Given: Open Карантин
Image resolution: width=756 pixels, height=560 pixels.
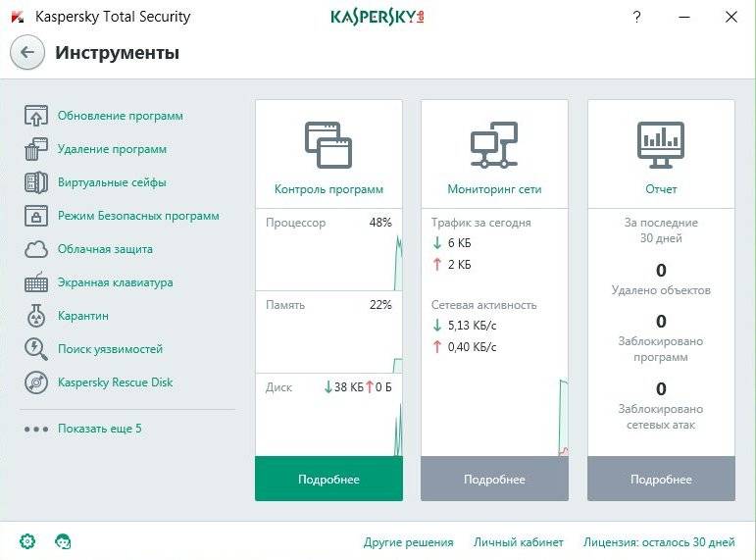Looking at the screenshot, I should [x=83, y=316].
